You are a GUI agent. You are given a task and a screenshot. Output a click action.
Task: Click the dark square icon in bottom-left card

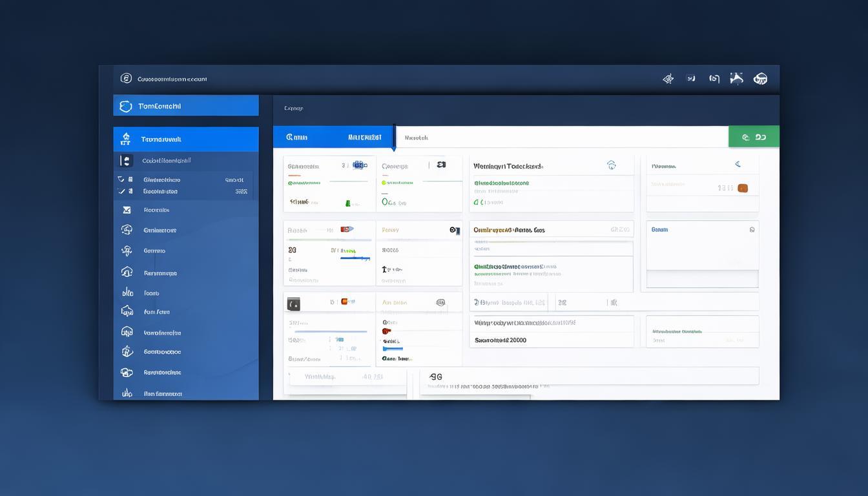293,303
